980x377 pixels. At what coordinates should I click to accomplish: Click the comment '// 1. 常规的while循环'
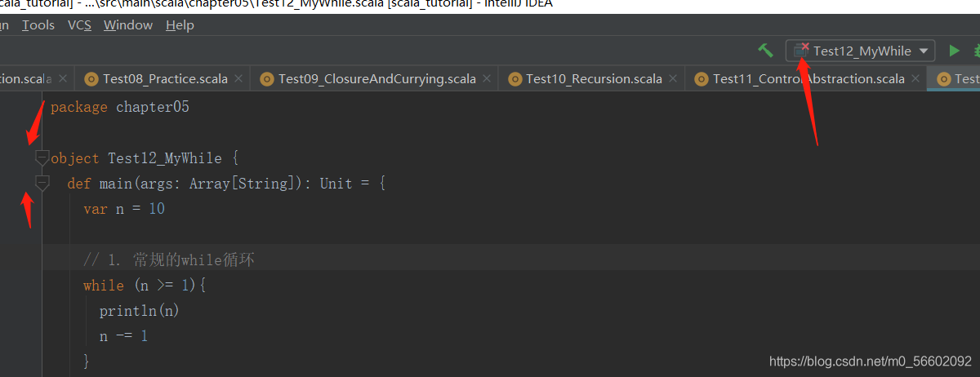[x=171, y=260]
